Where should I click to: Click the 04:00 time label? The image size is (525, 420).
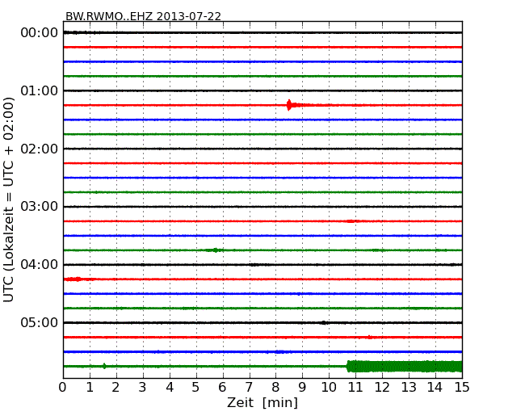pos(40,265)
